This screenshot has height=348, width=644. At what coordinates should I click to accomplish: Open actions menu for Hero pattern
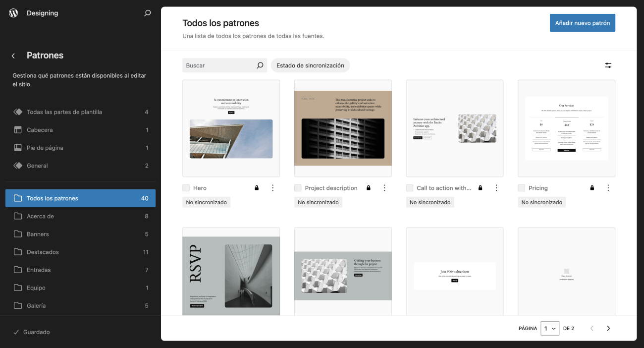click(x=272, y=188)
